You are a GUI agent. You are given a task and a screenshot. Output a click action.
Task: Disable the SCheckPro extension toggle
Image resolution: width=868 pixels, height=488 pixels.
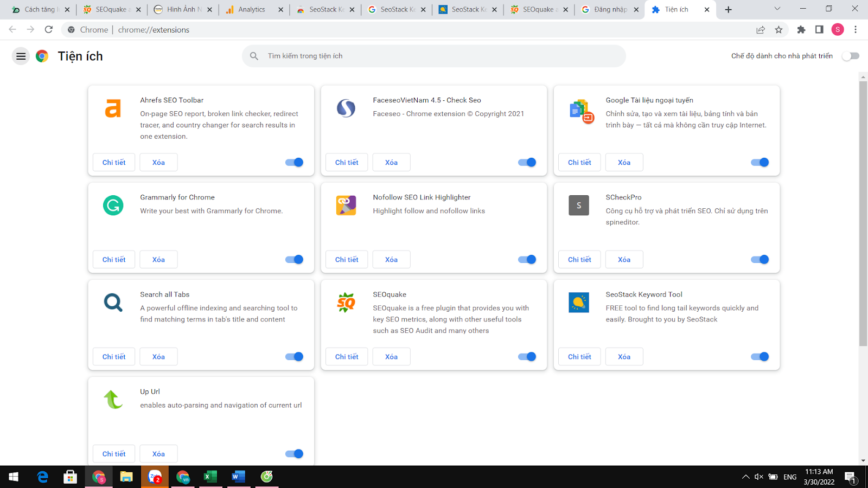759,259
